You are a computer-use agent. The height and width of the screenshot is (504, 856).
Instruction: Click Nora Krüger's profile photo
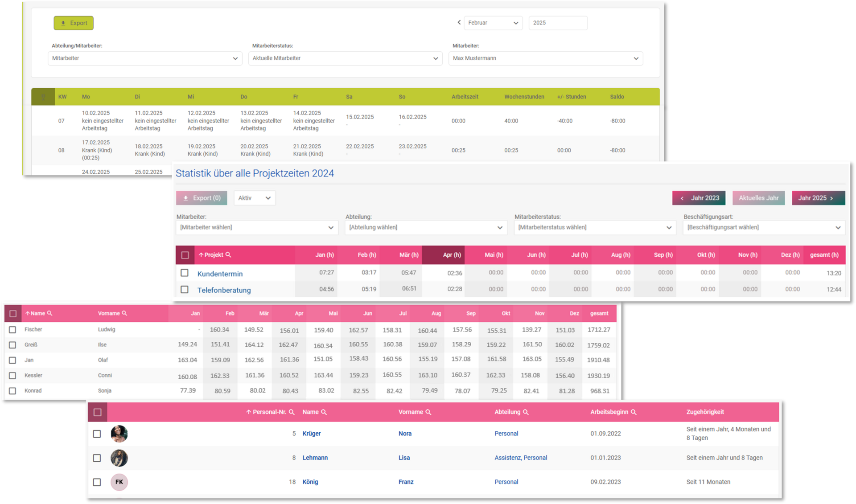[x=119, y=434]
